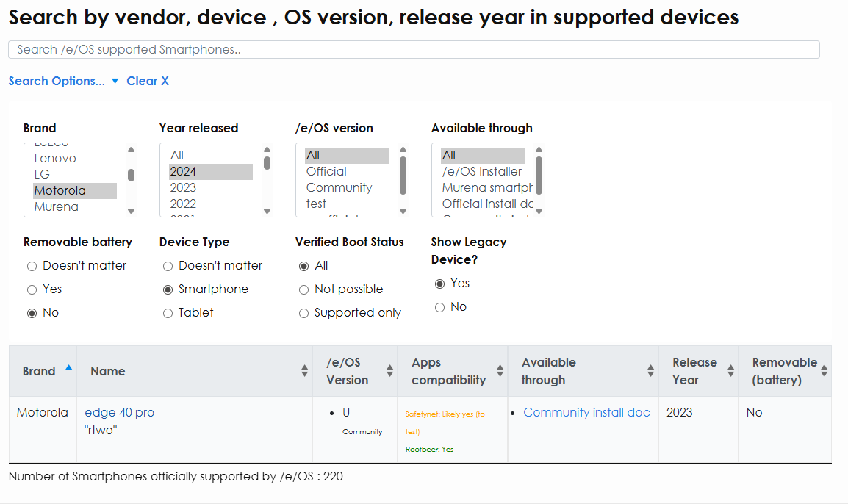Sort table by Brand column

coord(43,371)
